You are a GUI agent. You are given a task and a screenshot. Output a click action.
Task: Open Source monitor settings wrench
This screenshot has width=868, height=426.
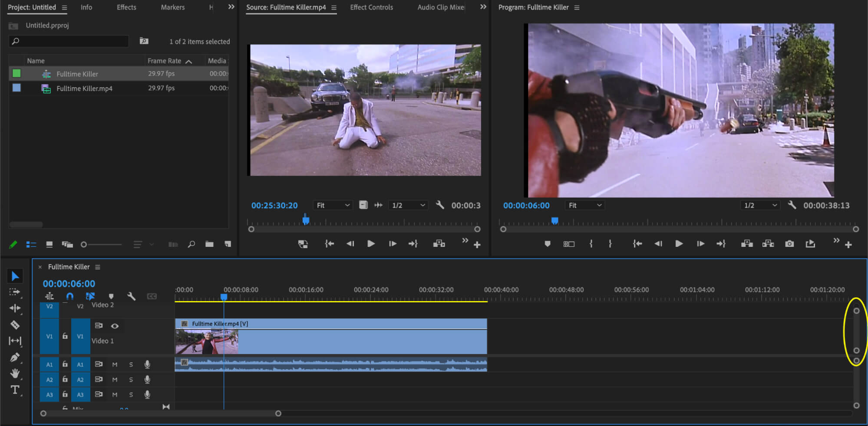[x=440, y=205]
